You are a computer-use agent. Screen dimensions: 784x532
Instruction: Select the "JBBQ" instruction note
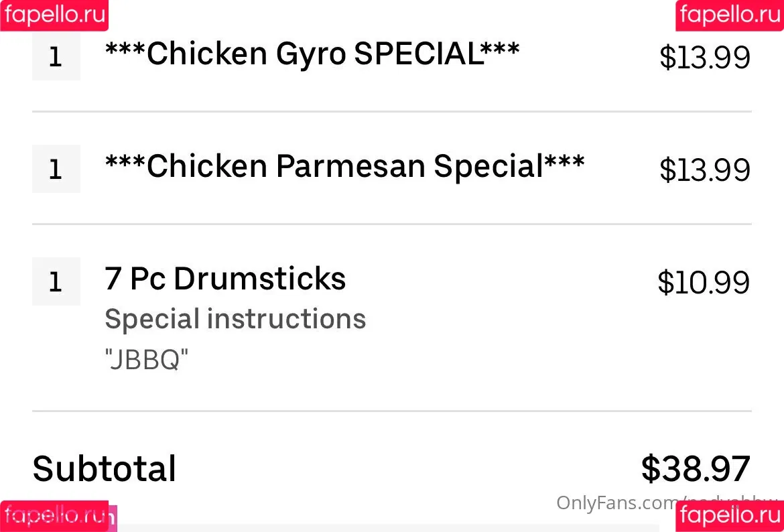pyautogui.click(x=147, y=359)
